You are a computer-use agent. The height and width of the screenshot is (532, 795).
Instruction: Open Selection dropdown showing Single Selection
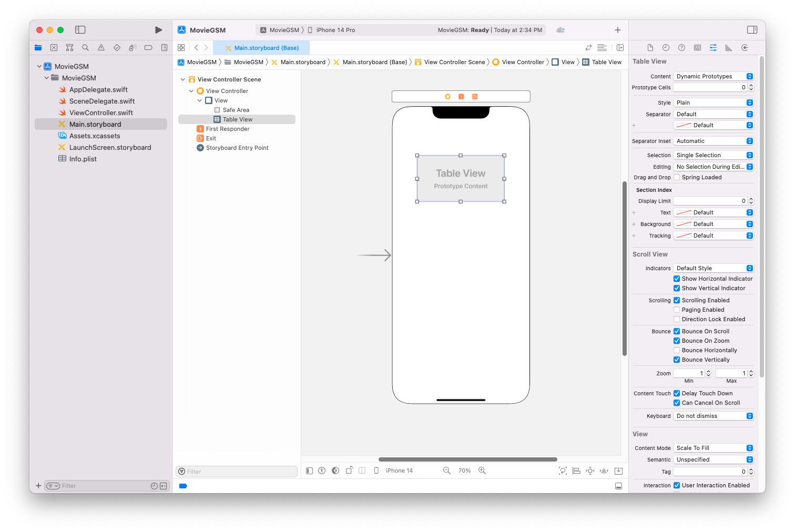tap(714, 155)
